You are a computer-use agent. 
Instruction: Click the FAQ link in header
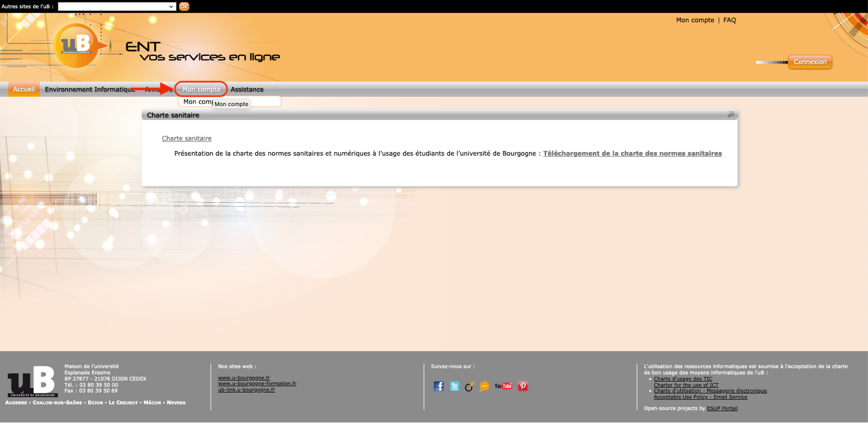coord(729,20)
